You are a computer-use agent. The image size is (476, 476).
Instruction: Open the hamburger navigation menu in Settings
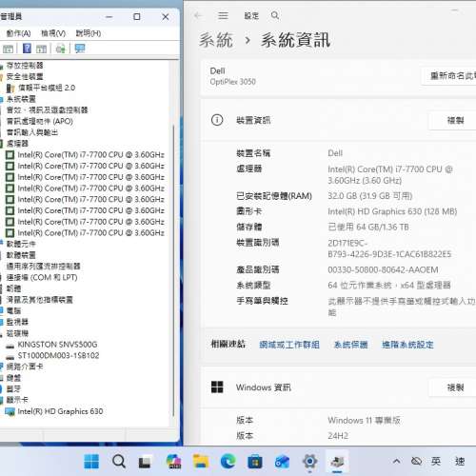[x=223, y=15]
